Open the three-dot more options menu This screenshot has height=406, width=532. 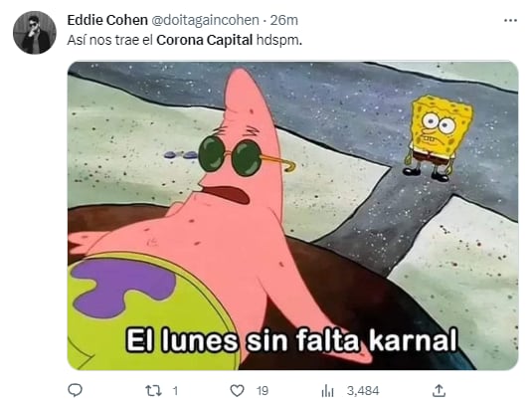click(x=510, y=21)
